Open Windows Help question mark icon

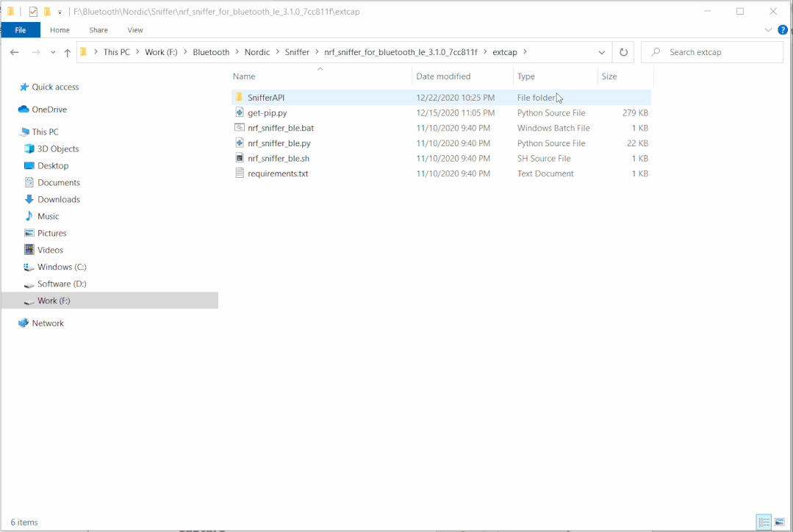(x=783, y=30)
